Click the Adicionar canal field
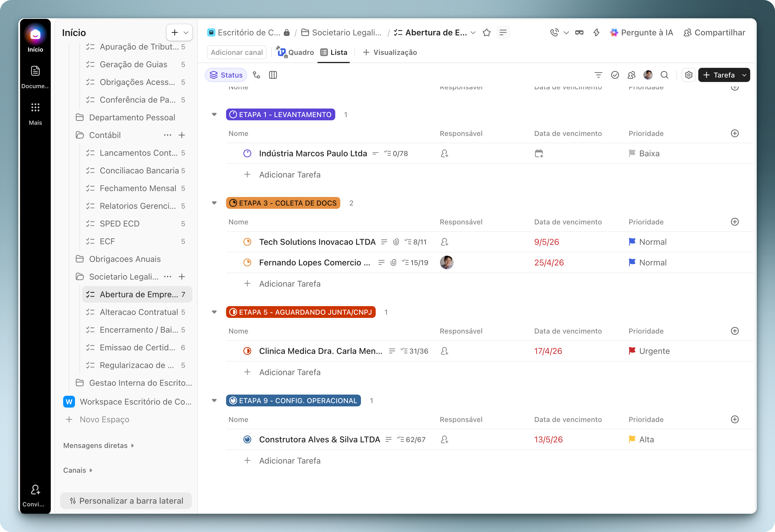775x532 pixels. pos(236,52)
